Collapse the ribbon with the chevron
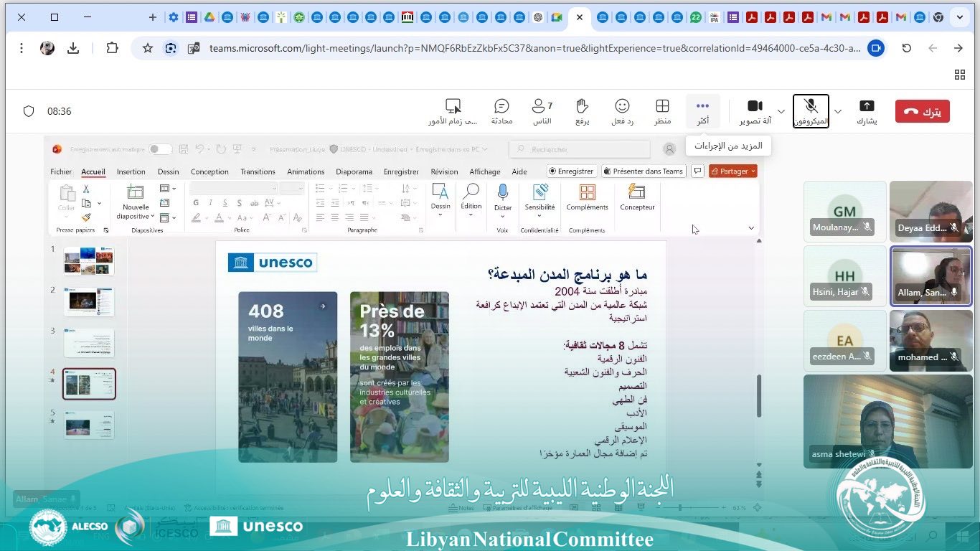Screen dimensions: 980x551 (x=751, y=227)
